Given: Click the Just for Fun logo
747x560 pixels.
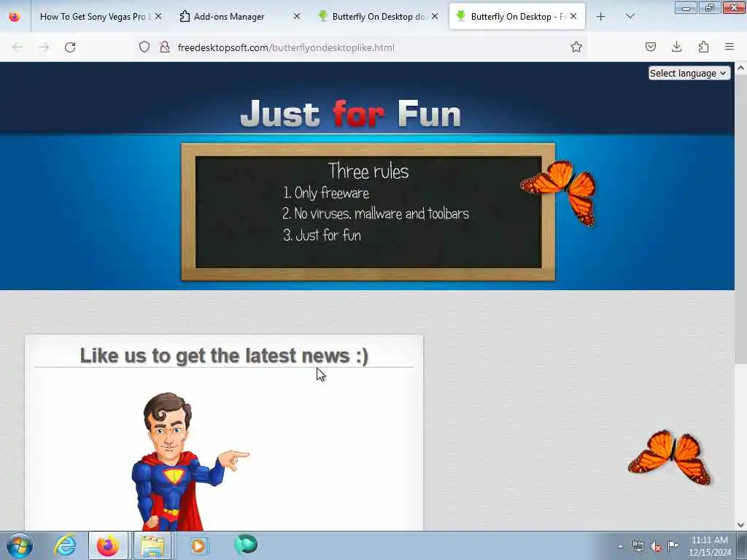Looking at the screenshot, I should pos(351,113).
